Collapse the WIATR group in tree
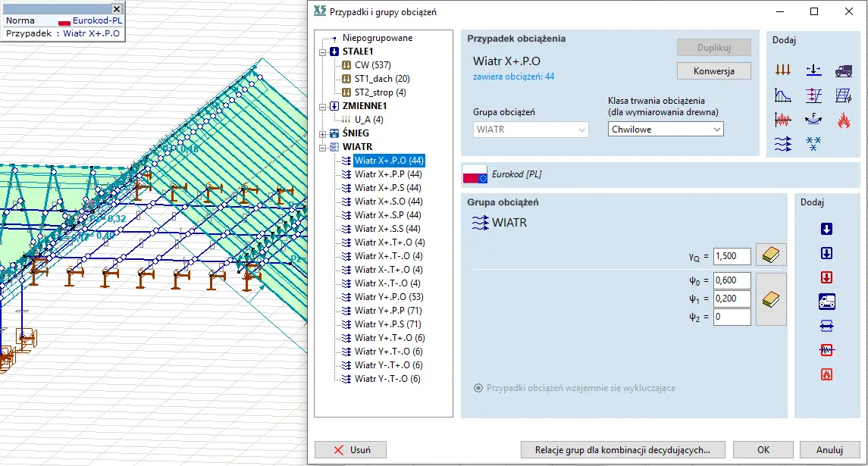 (324, 147)
